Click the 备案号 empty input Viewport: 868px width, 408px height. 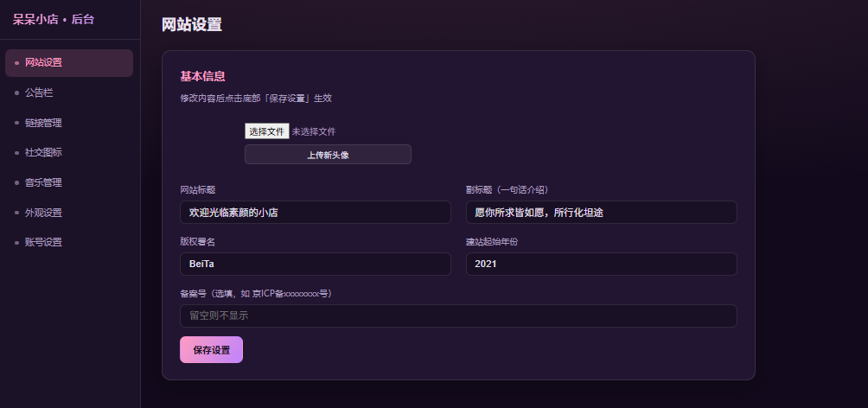click(x=458, y=316)
